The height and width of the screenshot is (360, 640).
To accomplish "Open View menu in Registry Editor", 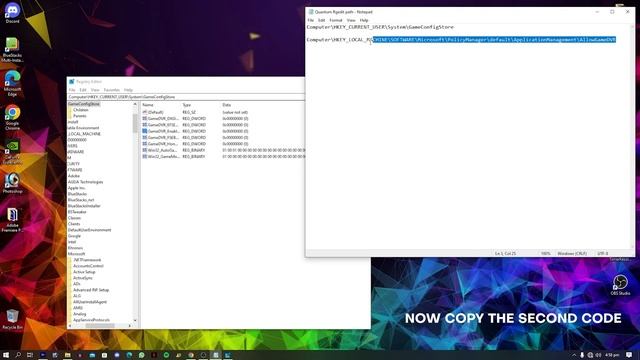I will click(95, 90).
